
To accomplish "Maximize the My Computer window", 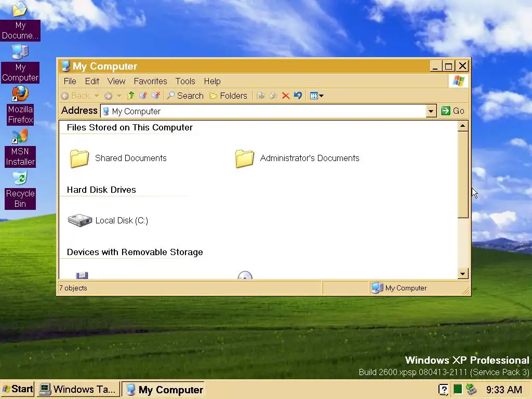I will [x=448, y=66].
